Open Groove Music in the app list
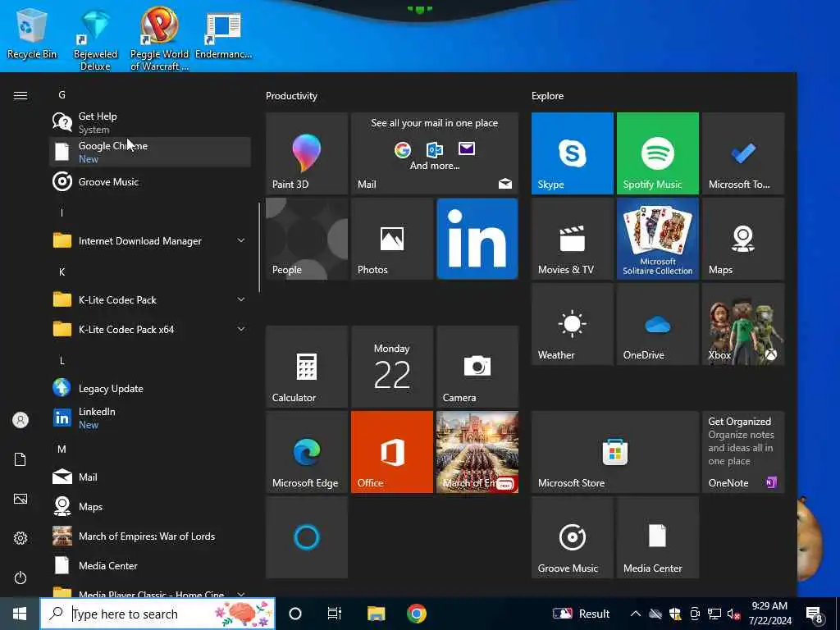Image resolution: width=840 pixels, height=630 pixels. [x=150, y=181]
